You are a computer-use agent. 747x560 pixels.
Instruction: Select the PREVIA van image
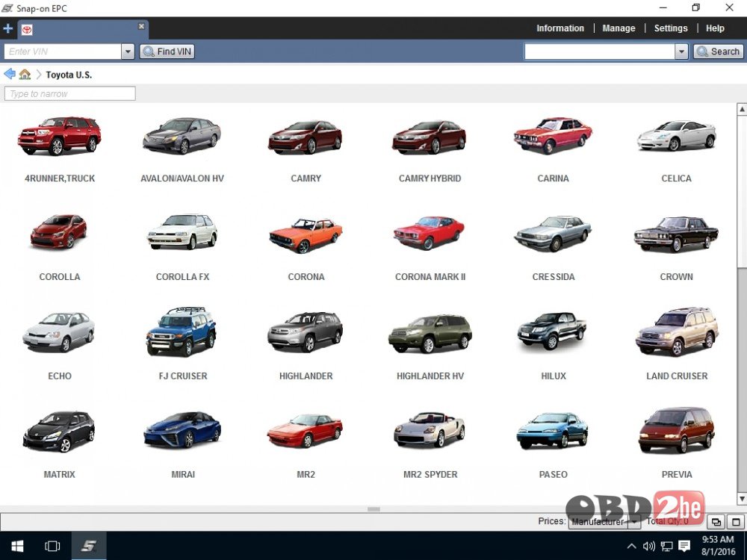[677, 430]
